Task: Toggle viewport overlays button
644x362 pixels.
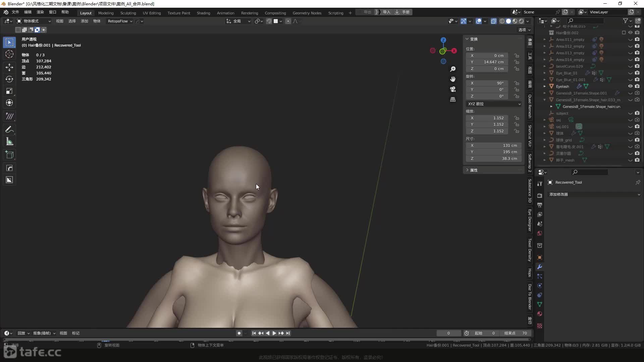Action: coord(479,21)
